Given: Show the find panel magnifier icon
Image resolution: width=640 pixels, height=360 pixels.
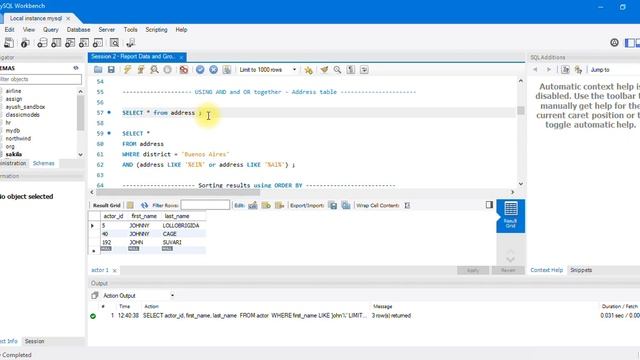Looking at the screenshot, I should [338, 70].
